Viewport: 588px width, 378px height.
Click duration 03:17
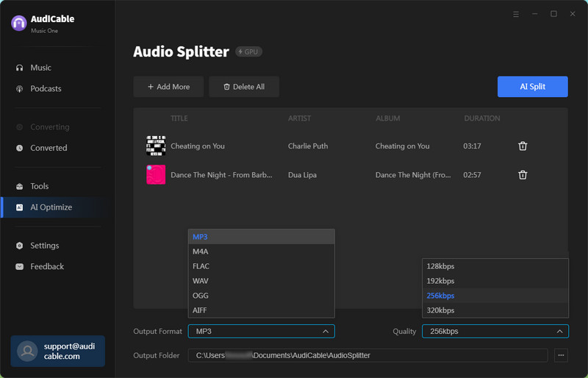[x=472, y=146]
